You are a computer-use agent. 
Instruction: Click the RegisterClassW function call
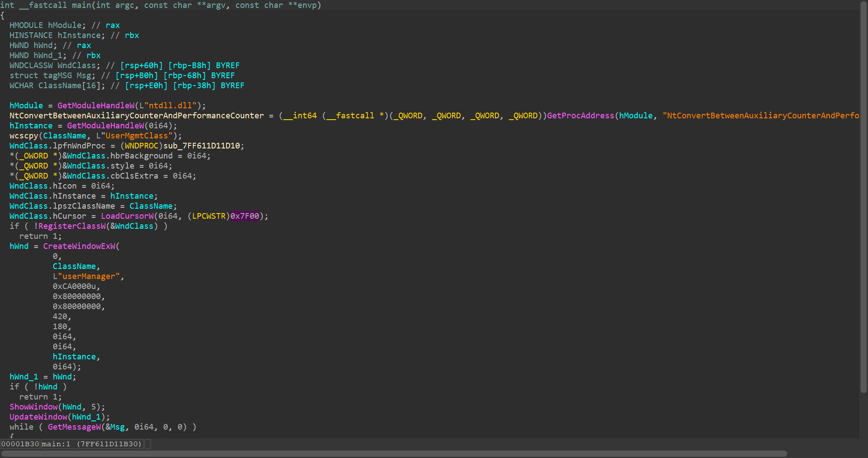72,226
